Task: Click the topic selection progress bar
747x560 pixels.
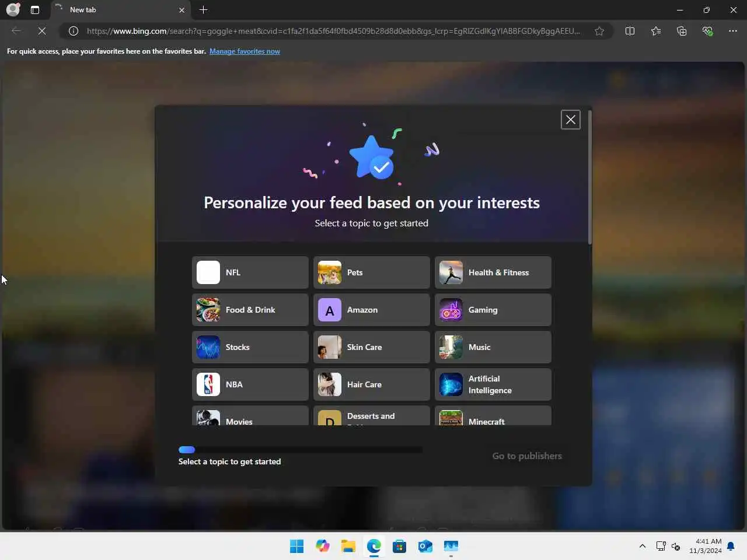Action: pos(301,450)
